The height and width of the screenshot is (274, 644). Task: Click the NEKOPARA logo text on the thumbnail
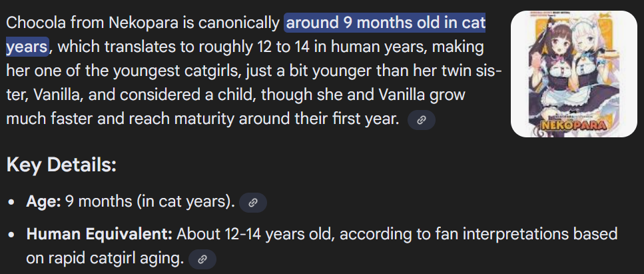pyautogui.click(x=574, y=125)
